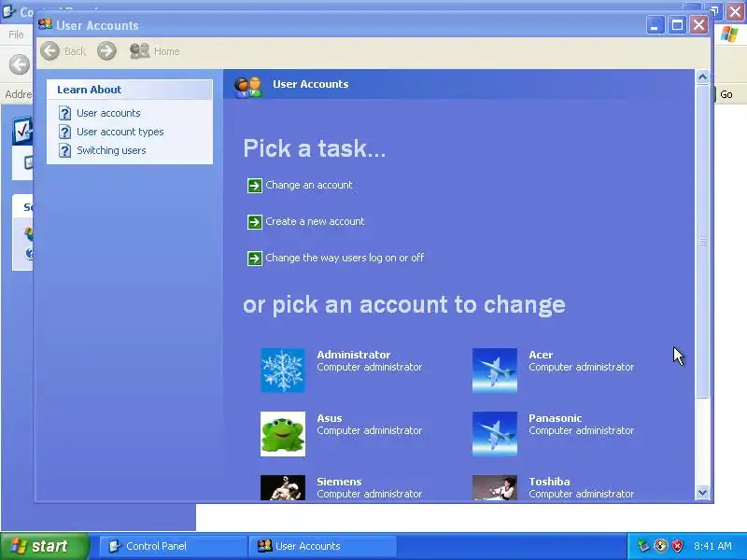Choose Create a new account task

tap(315, 221)
